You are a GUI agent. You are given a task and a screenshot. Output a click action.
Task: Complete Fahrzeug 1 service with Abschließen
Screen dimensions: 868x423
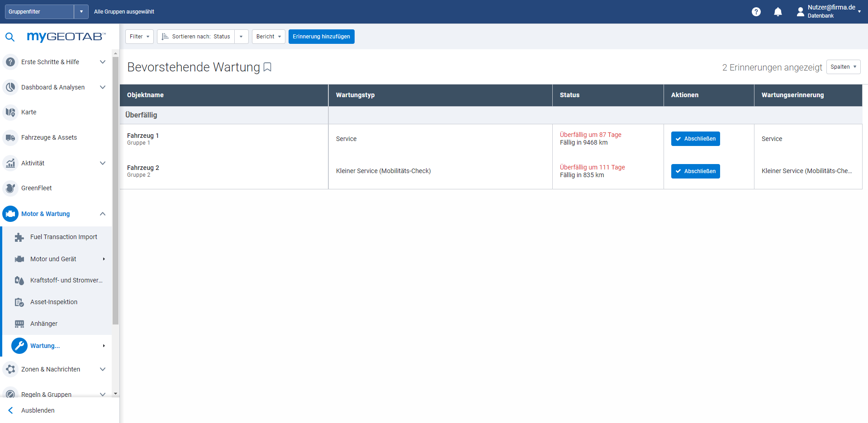click(x=695, y=139)
